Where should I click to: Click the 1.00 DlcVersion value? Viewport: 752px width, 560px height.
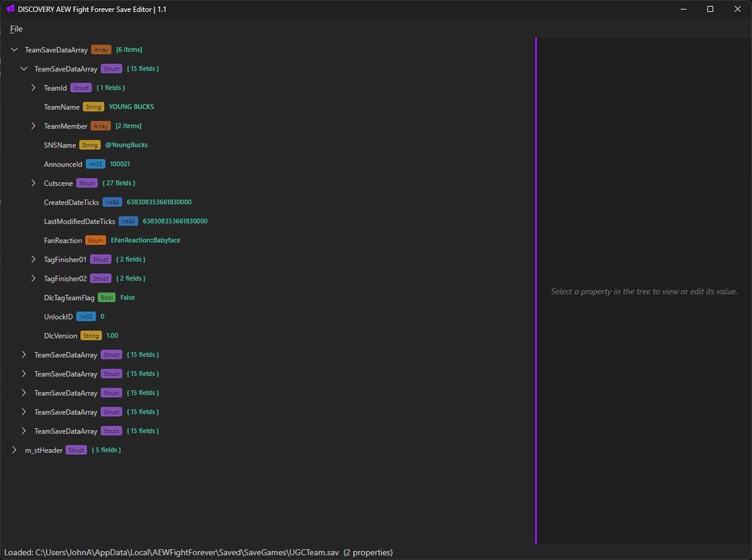(x=112, y=336)
